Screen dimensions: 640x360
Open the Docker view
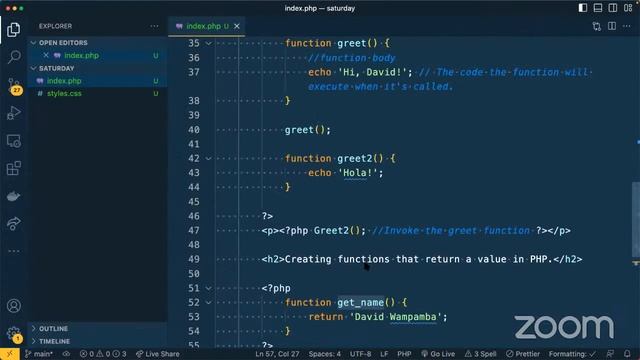point(13,196)
